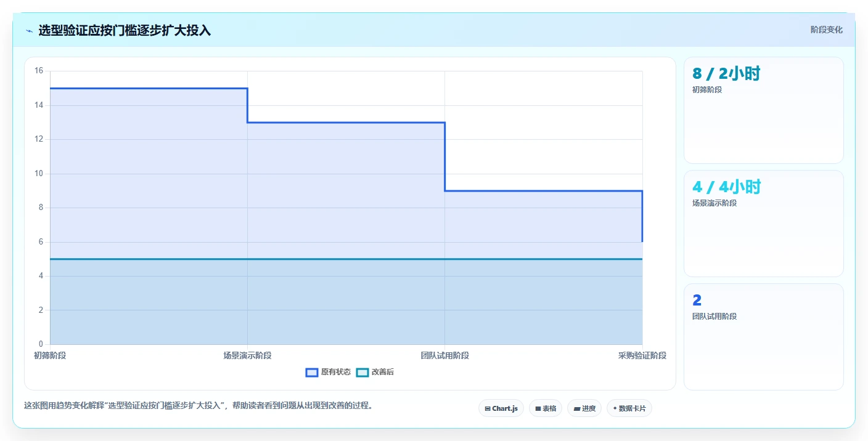Click the 阶段变化 label in header
This screenshot has height=441, width=868.
(x=826, y=30)
